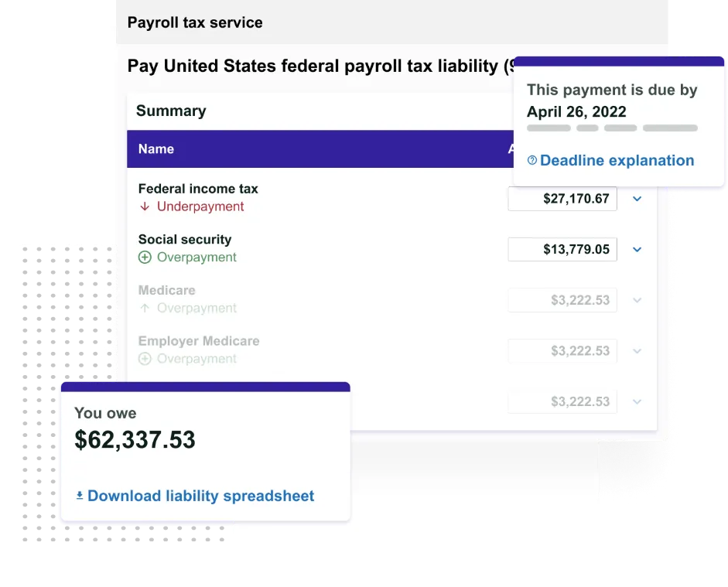Click the Payroll tax service header
Image resolution: width=728 pixels, height=587 pixels.
194,22
